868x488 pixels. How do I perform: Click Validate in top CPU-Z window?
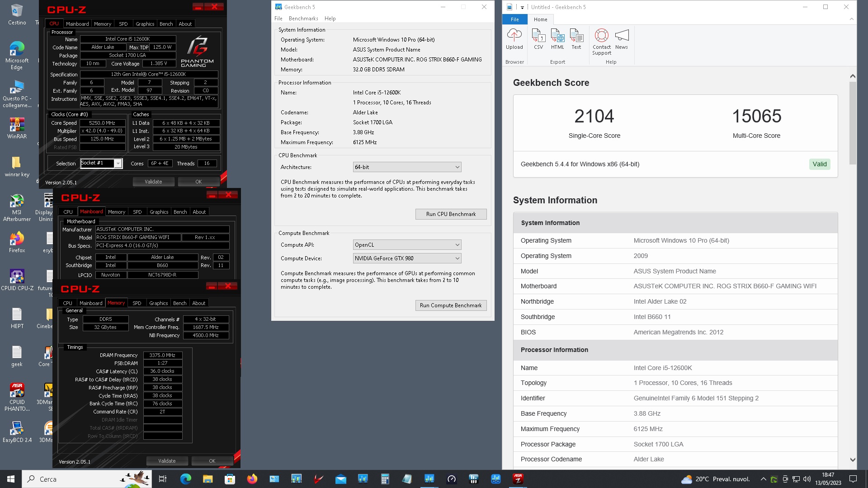[x=153, y=182]
